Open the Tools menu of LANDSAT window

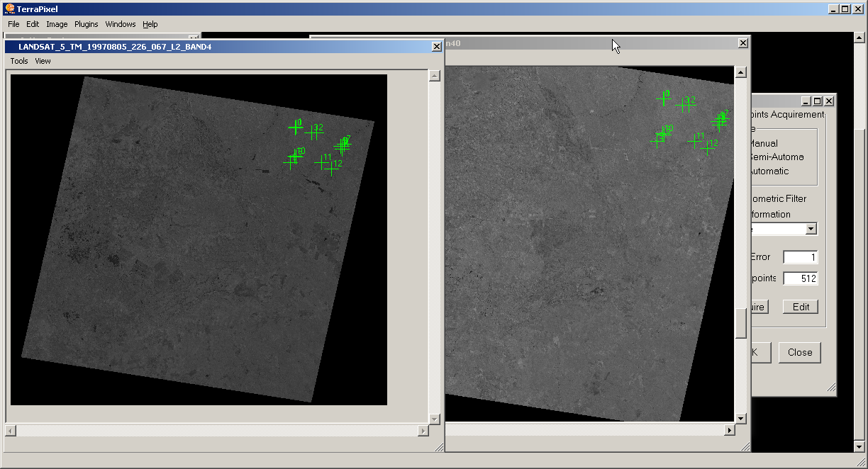[x=19, y=61]
